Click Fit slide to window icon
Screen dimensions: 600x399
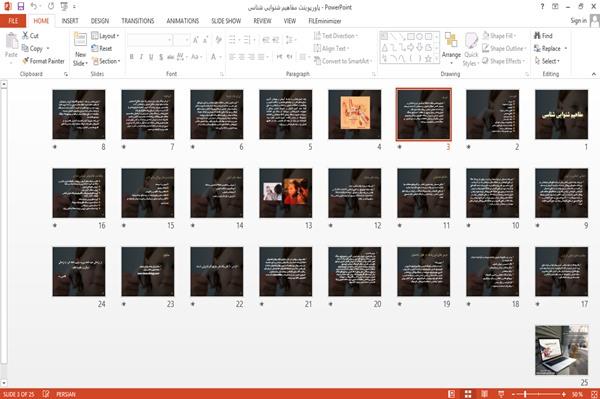point(594,394)
